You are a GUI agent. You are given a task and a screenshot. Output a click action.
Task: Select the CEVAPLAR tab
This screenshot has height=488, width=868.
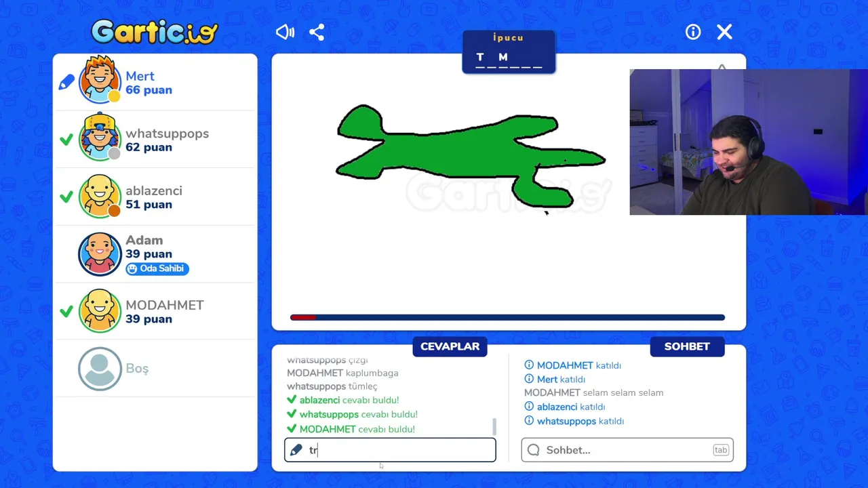(x=450, y=346)
